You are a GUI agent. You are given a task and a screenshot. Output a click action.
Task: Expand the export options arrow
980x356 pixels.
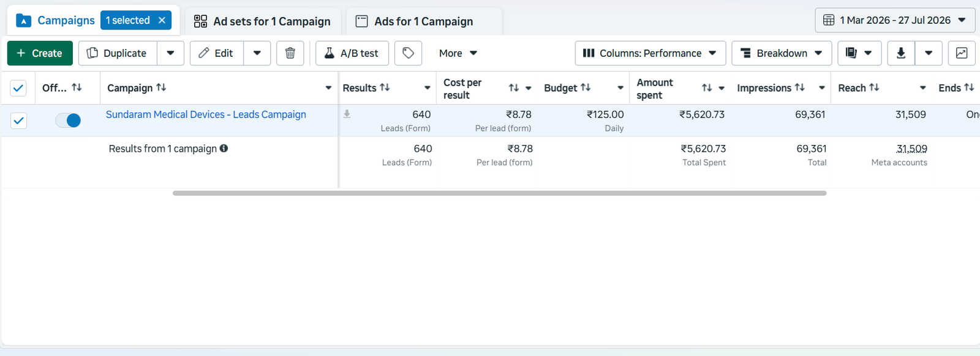[929, 53]
